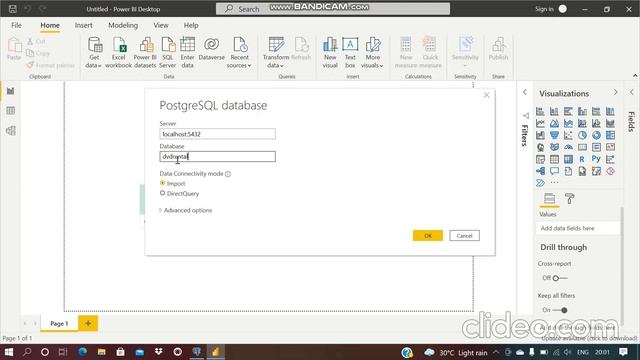Select the Page 1 tab
This screenshot has width=640, height=360.
coord(59,323)
